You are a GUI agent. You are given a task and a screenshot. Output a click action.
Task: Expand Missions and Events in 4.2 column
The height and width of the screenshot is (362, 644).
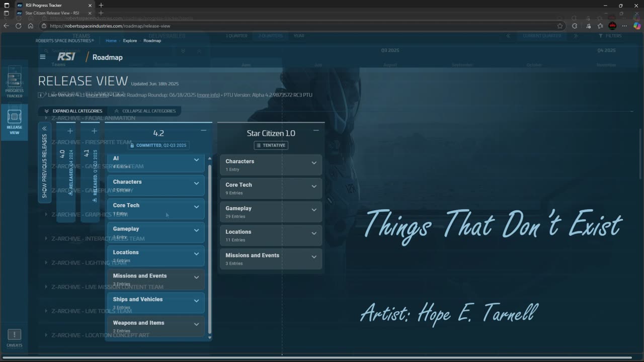click(156, 279)
